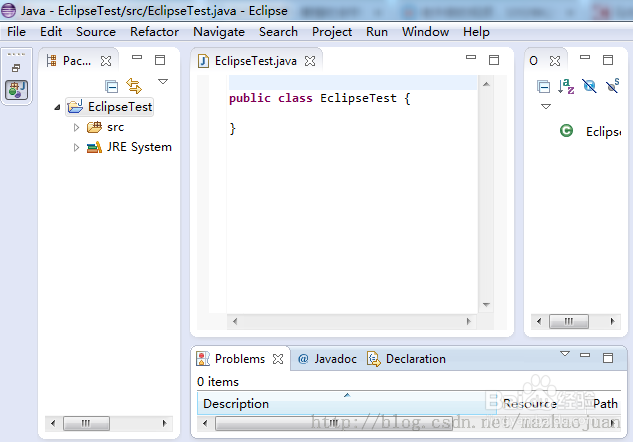Click Outline horizontal scrollbar thumb
Screen dimensions: 633x442
pyautogui.click(x=569, y=321)
